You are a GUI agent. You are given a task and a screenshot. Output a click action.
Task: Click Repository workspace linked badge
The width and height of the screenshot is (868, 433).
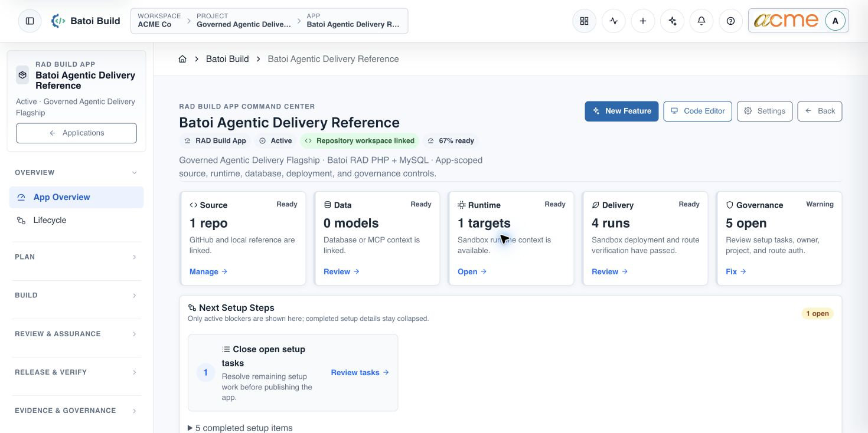(x=360, y=140)
